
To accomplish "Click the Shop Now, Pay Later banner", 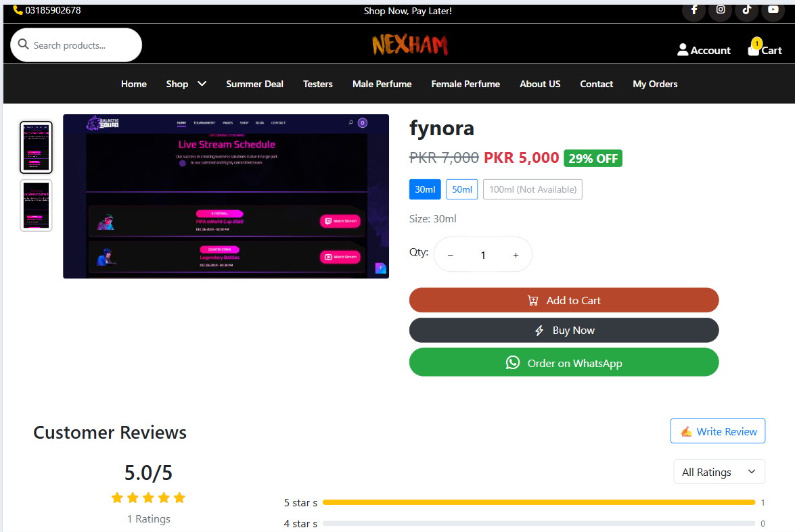I will click(407, 11).
